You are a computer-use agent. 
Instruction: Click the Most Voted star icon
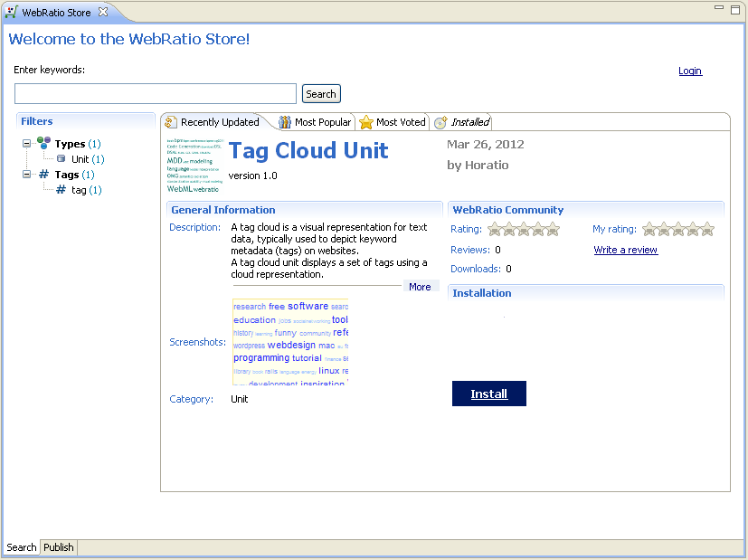click(366, 122)
